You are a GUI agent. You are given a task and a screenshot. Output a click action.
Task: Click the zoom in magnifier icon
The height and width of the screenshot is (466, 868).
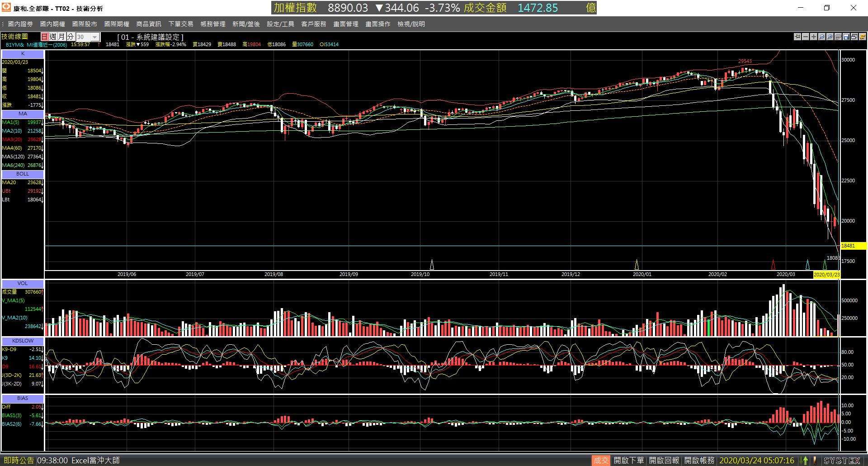pos(830,37)
